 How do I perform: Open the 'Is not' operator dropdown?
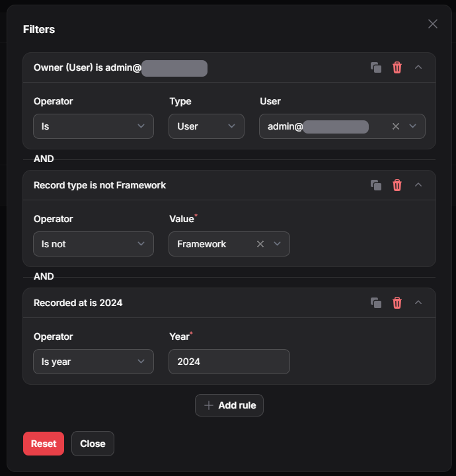[93, 244]
